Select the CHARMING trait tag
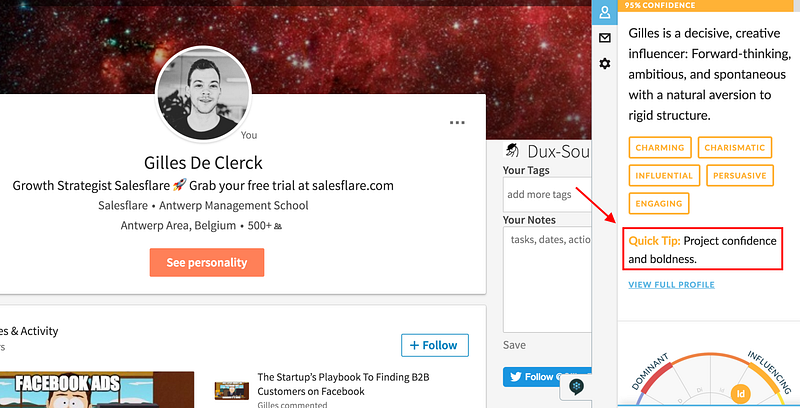Screen dimensions: 800x408 tap(660, 147)
